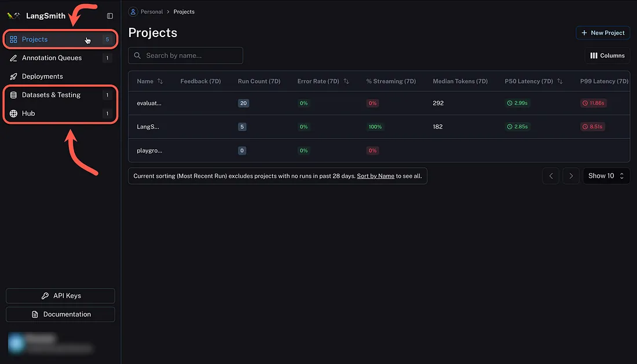Sort by the Name column arrows

coord(160,81)
